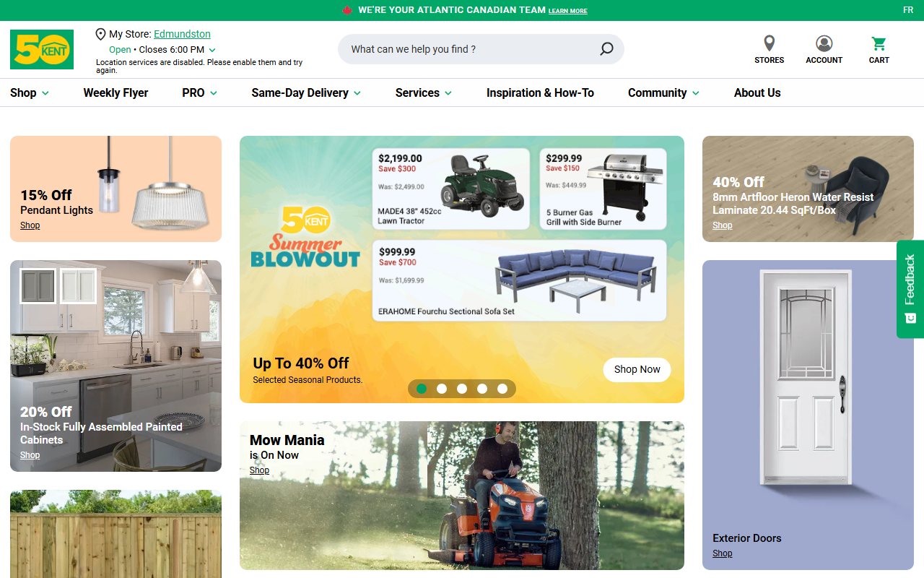
Task: Shop link under Mow Mania
Action: (x=259, y=470)
